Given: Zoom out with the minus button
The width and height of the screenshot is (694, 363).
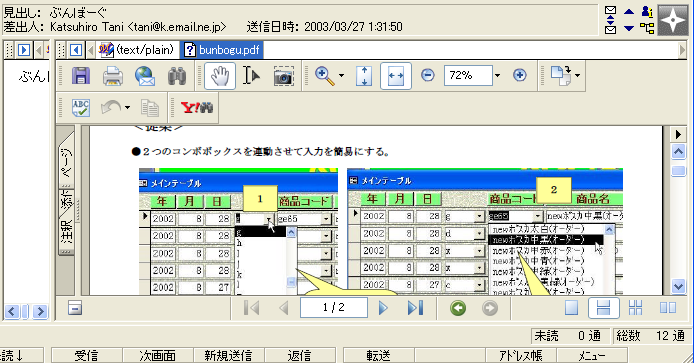Looking at the screenshot, I should click(x=428, y=75).
